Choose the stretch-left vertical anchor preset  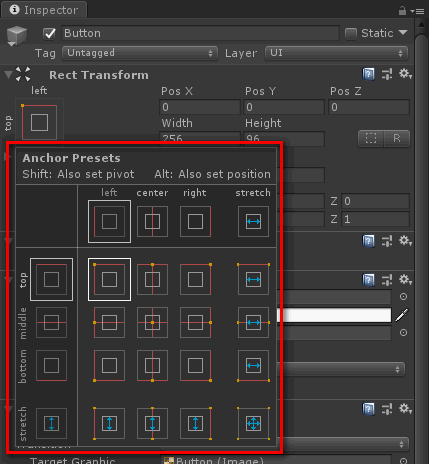click(x=109, y=423)
